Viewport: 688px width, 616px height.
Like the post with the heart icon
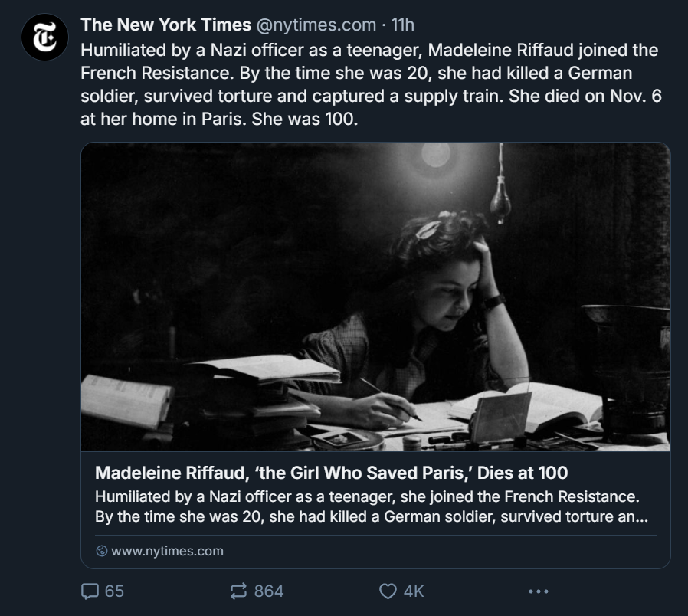click(388, 591)
